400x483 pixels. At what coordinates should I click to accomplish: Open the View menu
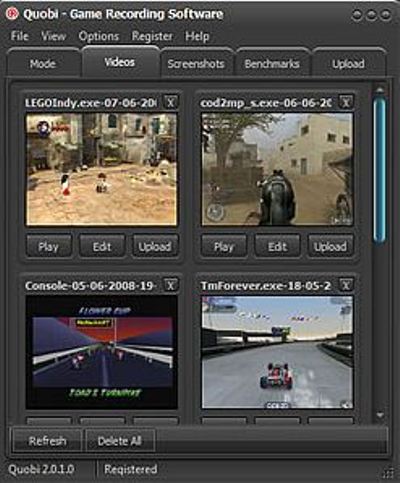click(53, 36)
